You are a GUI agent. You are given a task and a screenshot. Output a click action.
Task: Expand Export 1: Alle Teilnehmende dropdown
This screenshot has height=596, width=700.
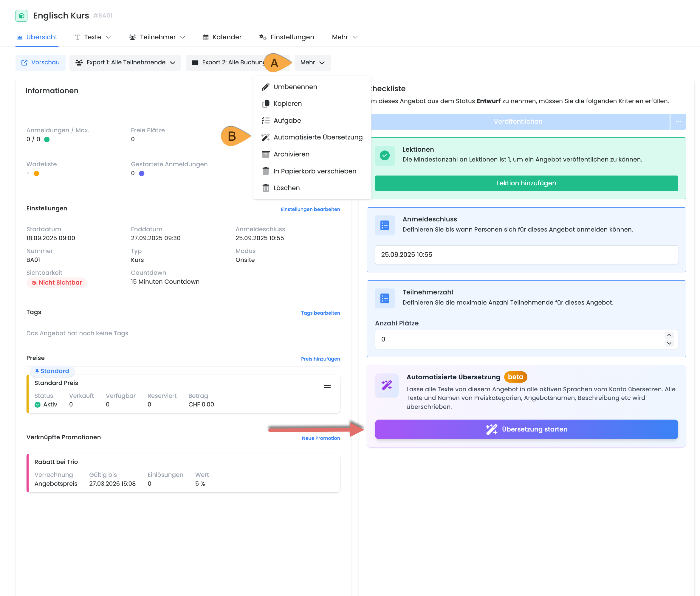(x=125, y=63)
